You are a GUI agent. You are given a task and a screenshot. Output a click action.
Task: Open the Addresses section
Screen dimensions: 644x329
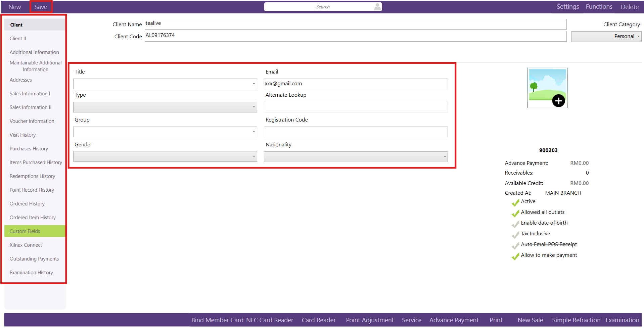21,80
